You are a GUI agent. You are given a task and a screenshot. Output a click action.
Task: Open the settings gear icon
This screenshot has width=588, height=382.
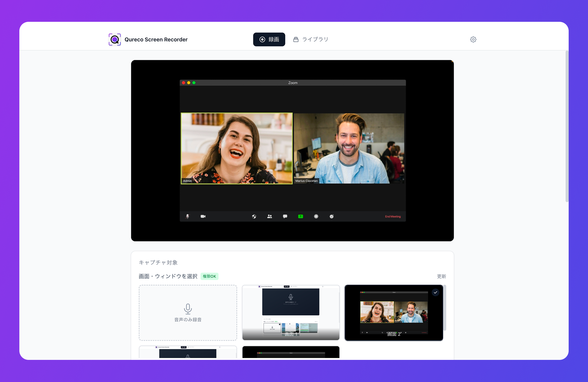point(473,39)
